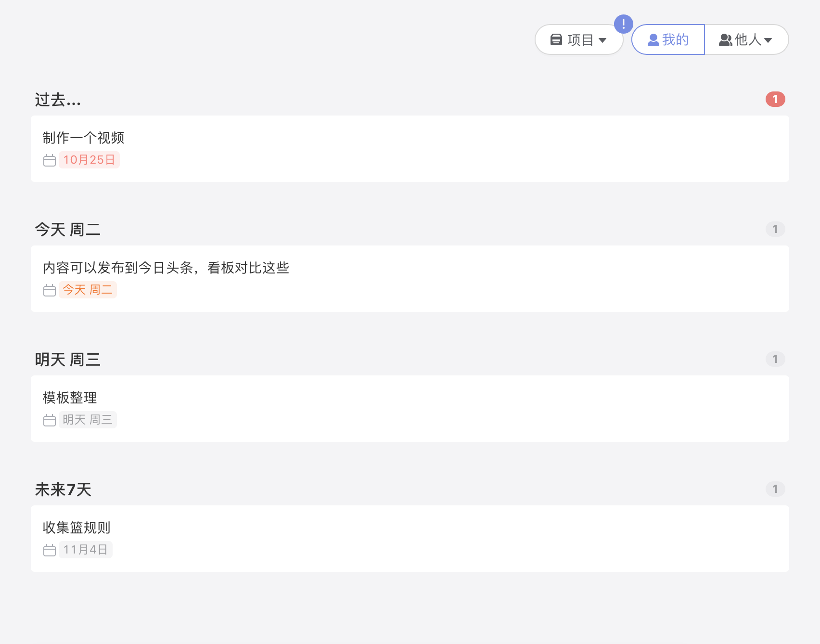Collapse the 今天 周二 section header
The width and height of the screenshot is (820, 644).
pos(67,230)
